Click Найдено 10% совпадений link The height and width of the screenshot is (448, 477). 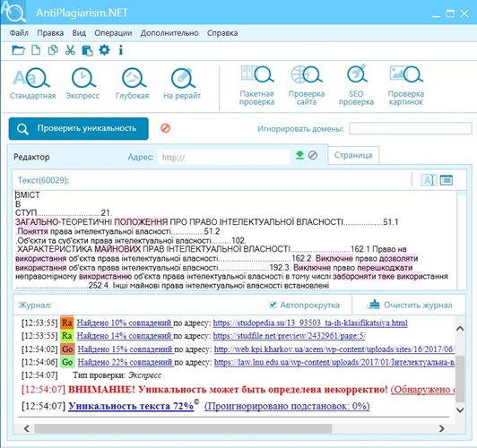(125, 323)
